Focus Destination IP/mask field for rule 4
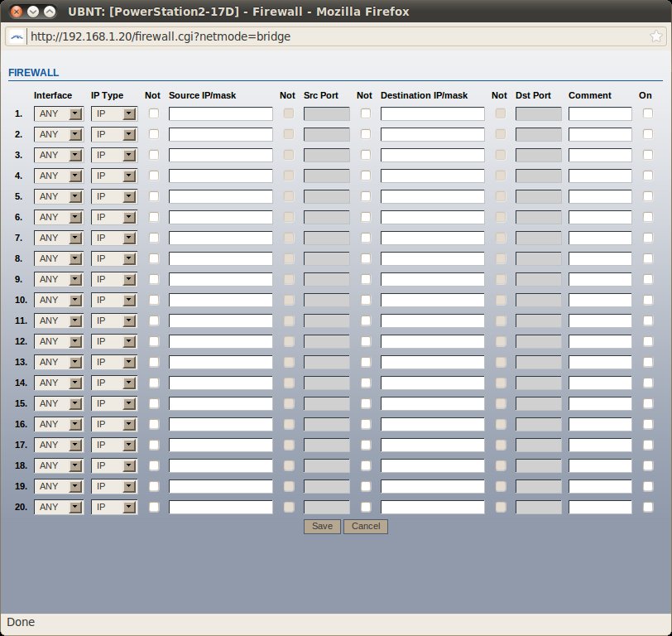 point(432,176)
